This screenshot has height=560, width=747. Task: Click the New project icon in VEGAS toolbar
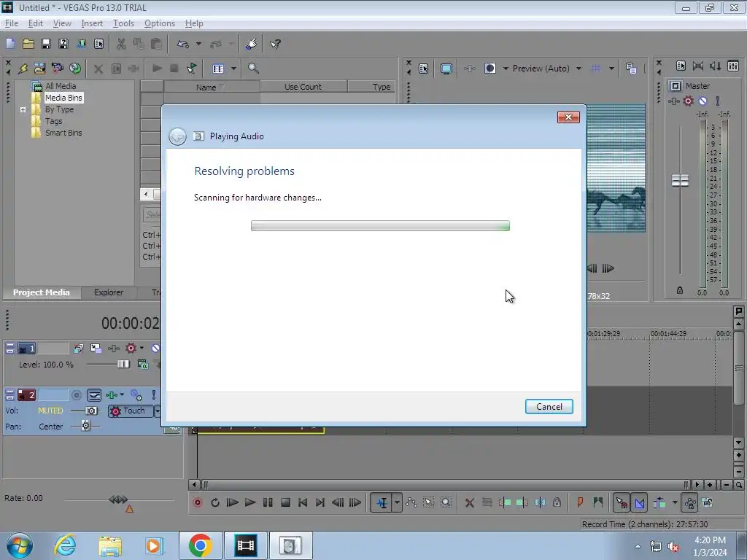10,44
